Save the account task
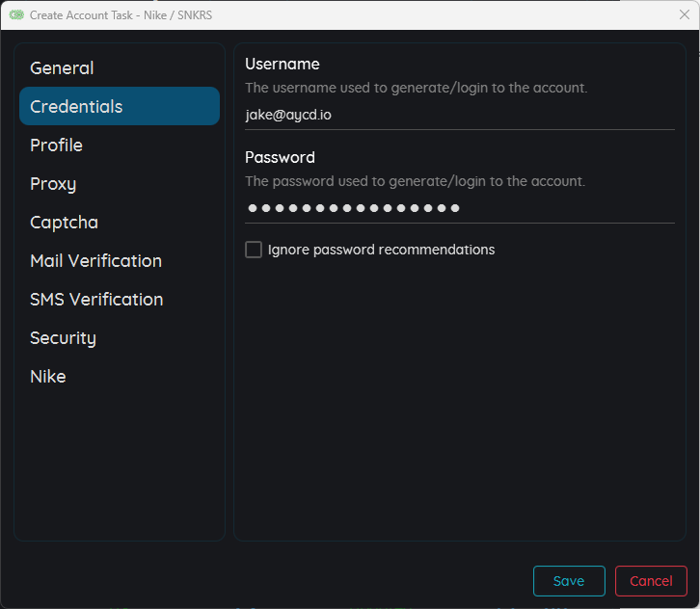700x609 pixels. (x=569, y=581)
